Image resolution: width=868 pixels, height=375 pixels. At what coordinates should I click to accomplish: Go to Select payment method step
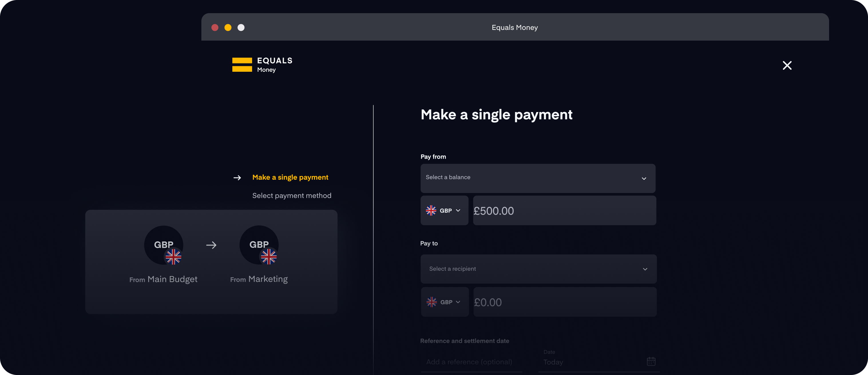point(292,196)
